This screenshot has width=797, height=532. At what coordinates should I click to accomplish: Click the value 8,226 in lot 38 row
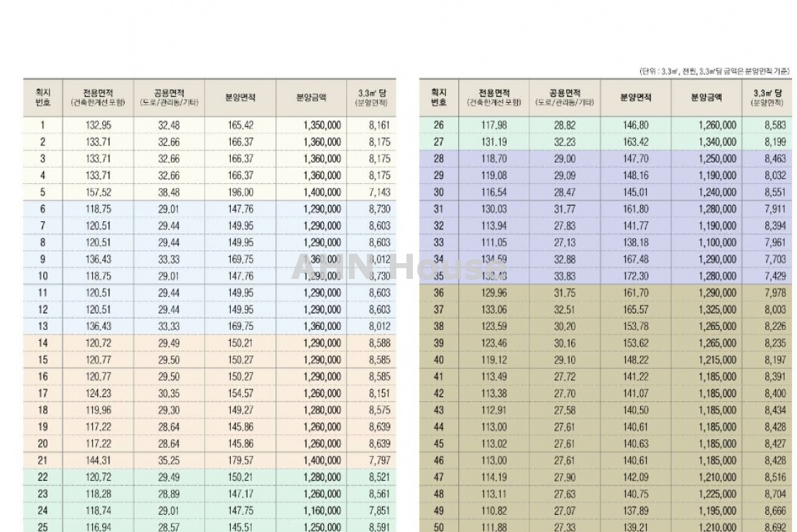coord(775,326)
